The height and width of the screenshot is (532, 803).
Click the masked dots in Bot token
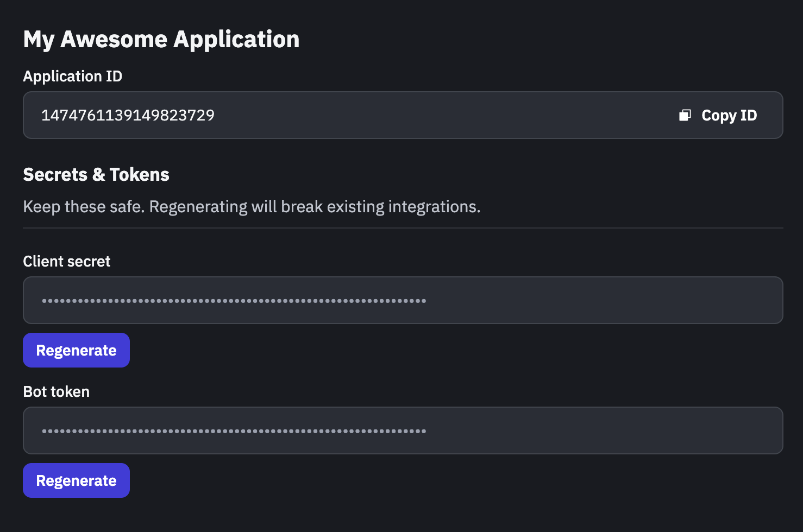point(234,431)
